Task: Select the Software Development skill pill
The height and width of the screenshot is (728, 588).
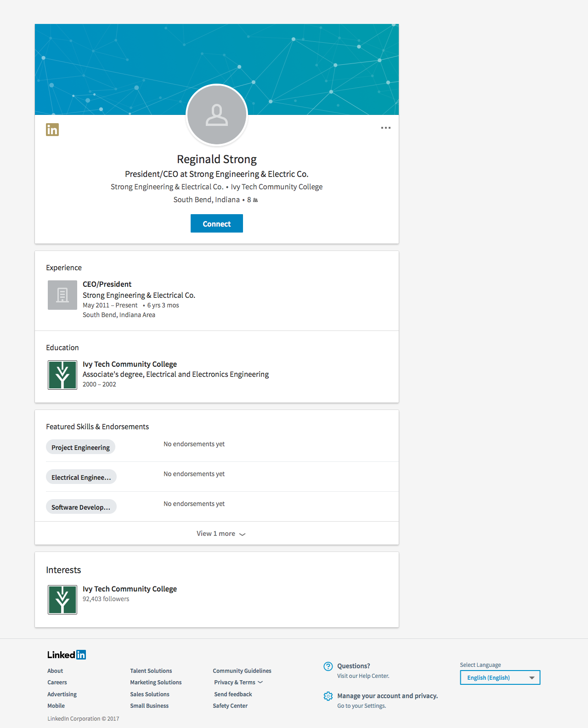Action: coord(81,507)
